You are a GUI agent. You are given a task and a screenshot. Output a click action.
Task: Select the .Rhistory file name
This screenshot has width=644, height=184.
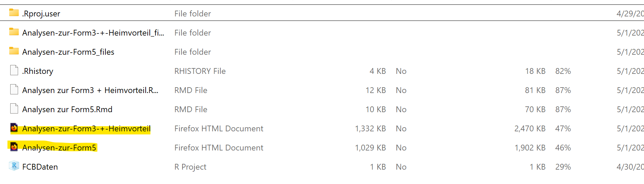(38, 71)
